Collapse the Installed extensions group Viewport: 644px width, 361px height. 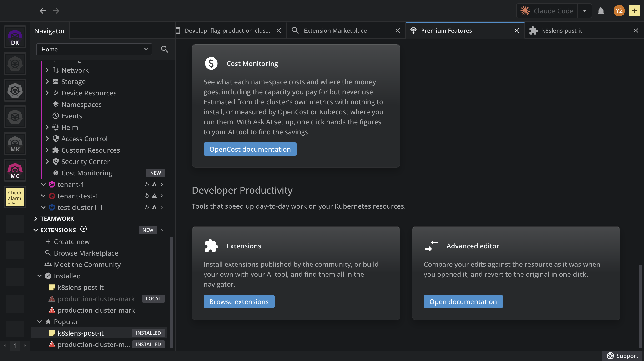[x=40, y=276]
